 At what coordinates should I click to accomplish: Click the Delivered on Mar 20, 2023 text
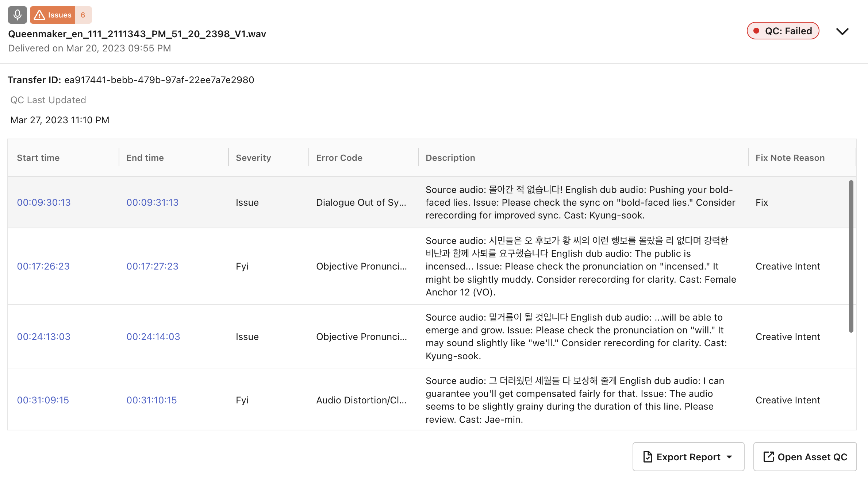(x=89, y=48)
